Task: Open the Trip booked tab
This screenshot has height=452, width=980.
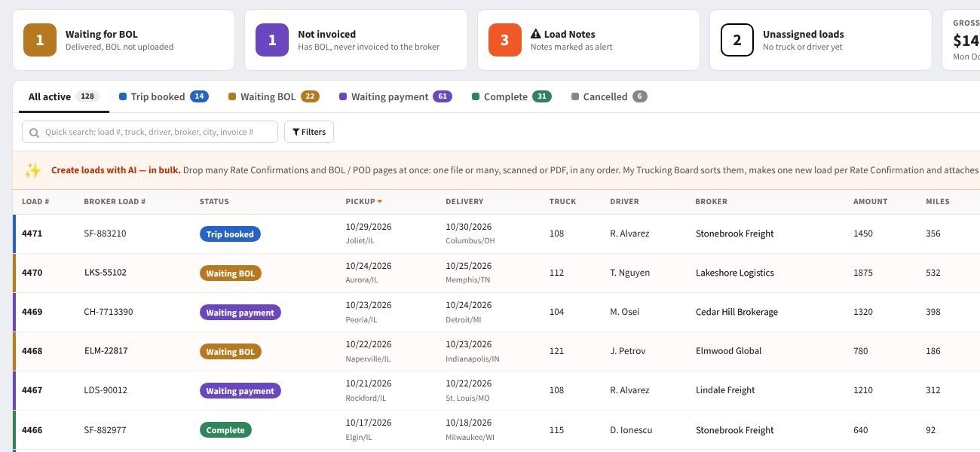Action: (x=164, y=96)
